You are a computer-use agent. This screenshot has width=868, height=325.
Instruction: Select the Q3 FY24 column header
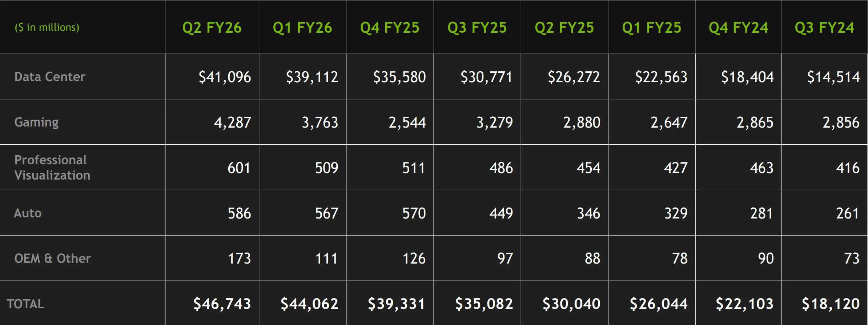824,28
